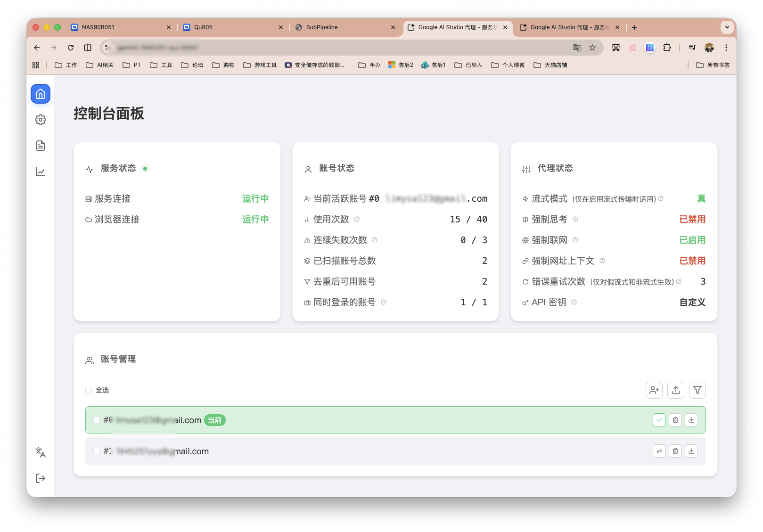Click the 运行中 service connection status
This screenshot has width=763, height=532.
[x=255, y=198]
